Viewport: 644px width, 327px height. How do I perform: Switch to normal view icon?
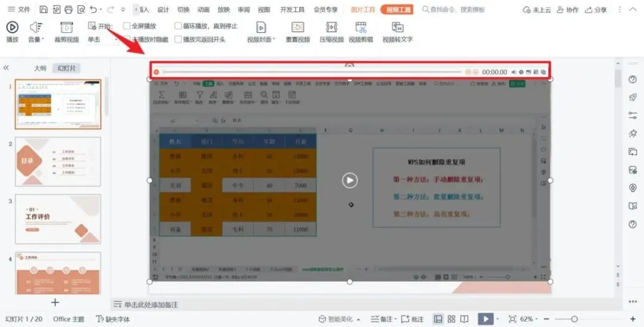[438, 319]
